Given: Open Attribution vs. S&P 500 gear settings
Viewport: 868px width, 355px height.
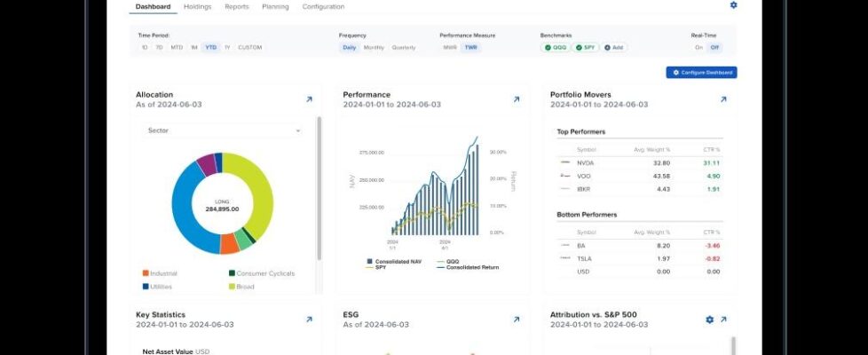Looking at the screenshot, I should [709, 319].
